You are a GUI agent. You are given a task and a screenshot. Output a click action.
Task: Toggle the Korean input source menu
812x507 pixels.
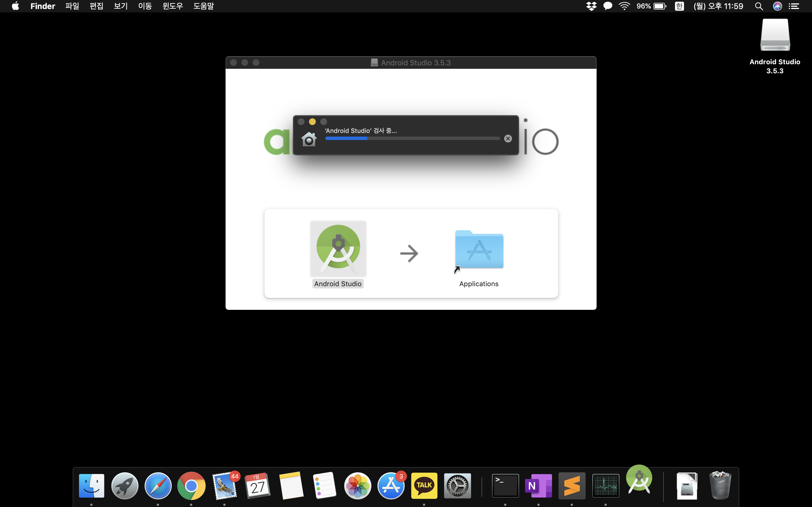[679, 6]
